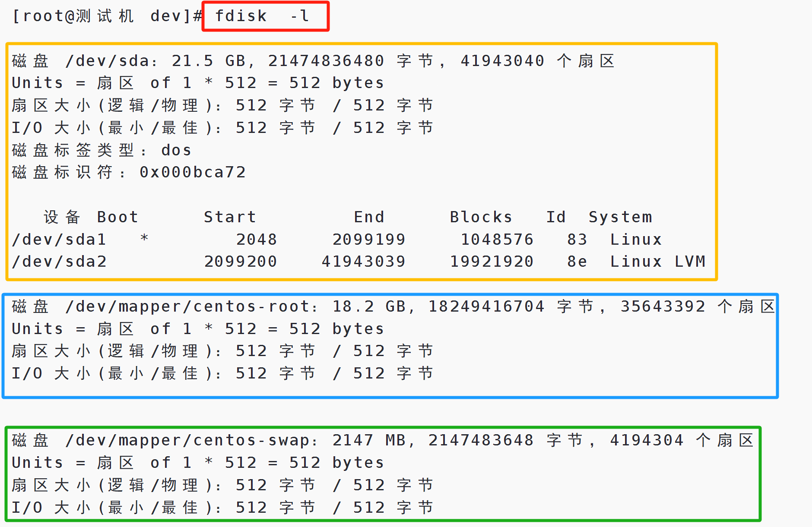Click the 'Boot' column header
The width and height of the screenshot is (812, 527).
coord(117,217)
